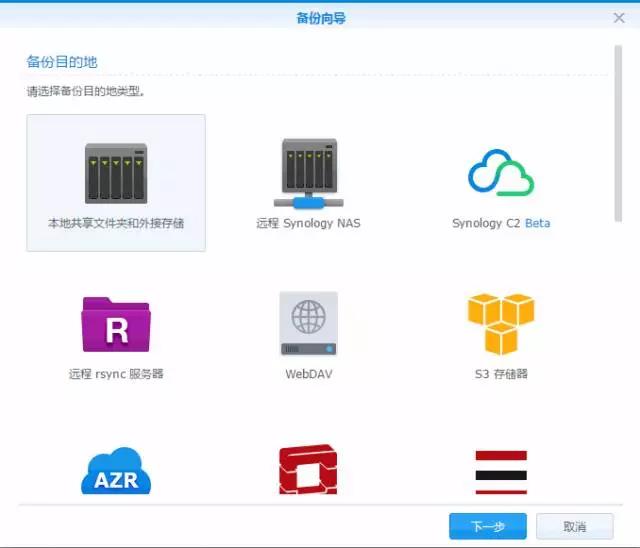640x548 pixels.
Task: Choose the WebDAV globe drive icon
Action: click(309, 324)
